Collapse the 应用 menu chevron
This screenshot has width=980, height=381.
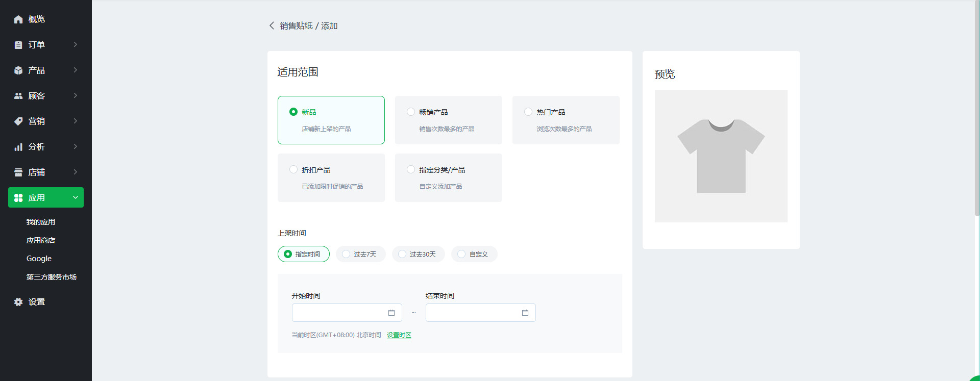(x=76, y=197)
